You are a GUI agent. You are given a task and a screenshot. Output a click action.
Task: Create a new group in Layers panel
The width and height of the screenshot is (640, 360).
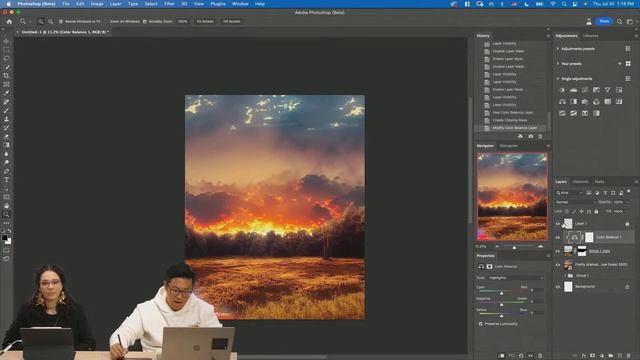[x=611, y=356]
